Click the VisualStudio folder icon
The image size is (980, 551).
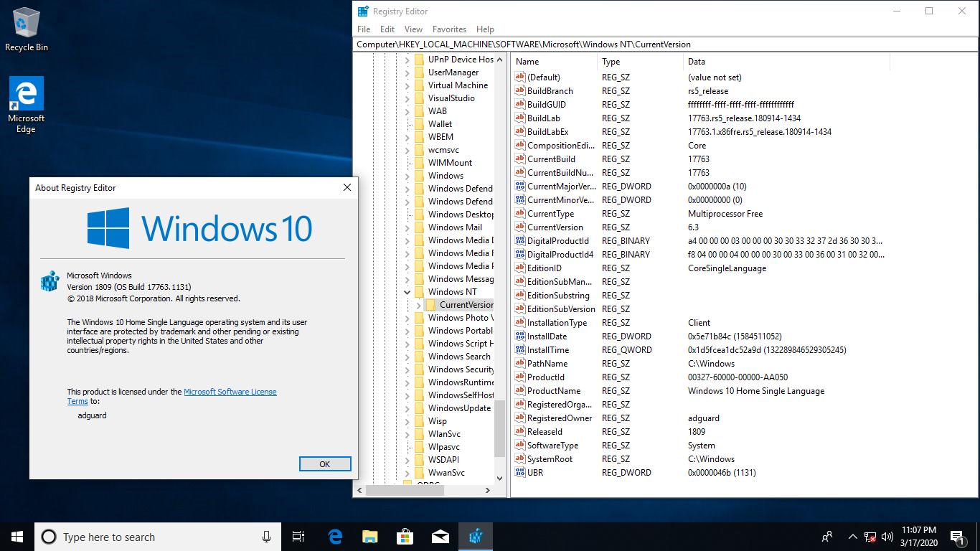[x=419, y=98]
